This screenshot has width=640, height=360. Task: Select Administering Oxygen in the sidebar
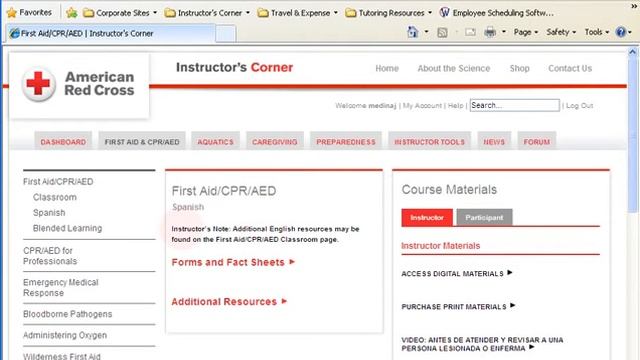pyautogui.click(x=65, y=335)
